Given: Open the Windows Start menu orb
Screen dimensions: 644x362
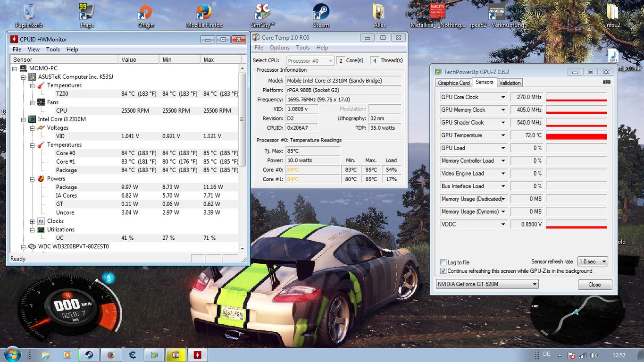Looking at the screenshot, I should pyautogui.click(x=12, y=354).
